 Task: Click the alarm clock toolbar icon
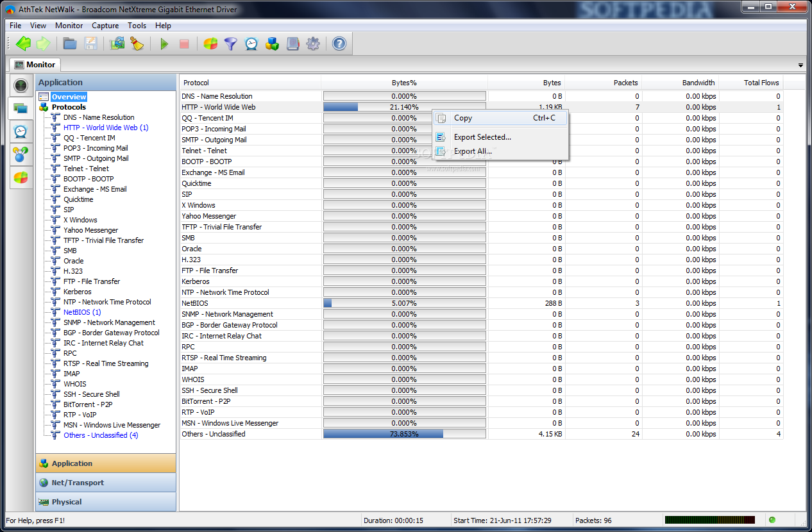[251, 44]
